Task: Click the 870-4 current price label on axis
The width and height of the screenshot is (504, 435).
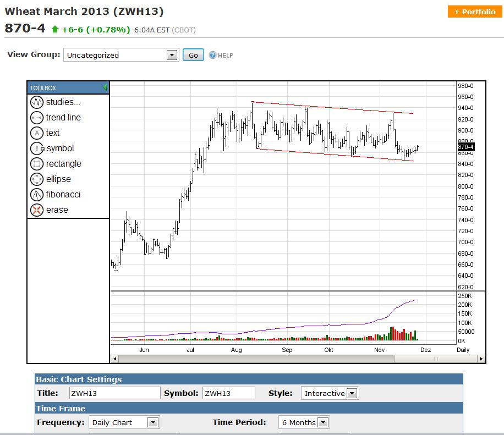Action: [465, 147]
